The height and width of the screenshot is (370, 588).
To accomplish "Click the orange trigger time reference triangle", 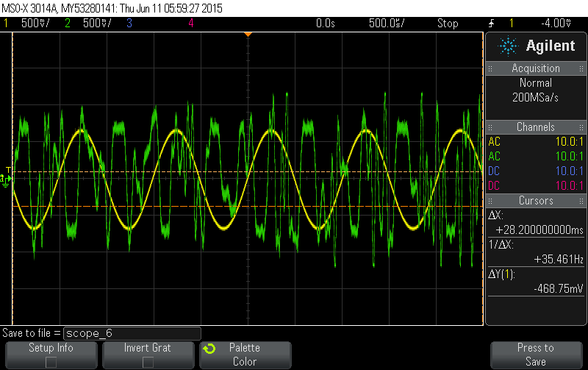I will coord(248,35).
